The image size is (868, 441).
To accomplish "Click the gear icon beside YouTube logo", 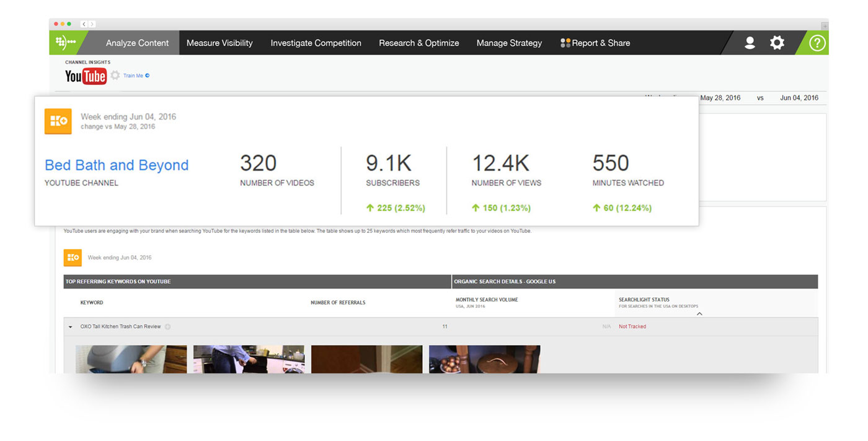I will pos(115,76).
